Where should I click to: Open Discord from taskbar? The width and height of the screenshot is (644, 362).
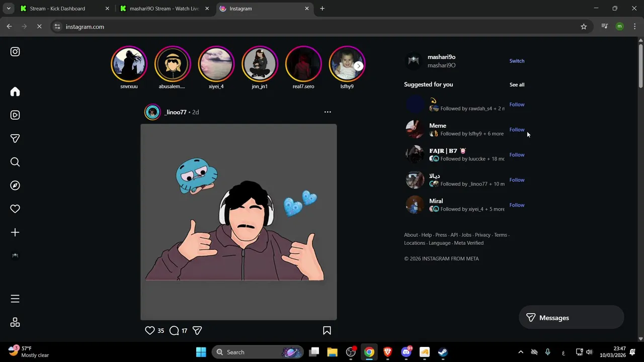tap(406, 352)
